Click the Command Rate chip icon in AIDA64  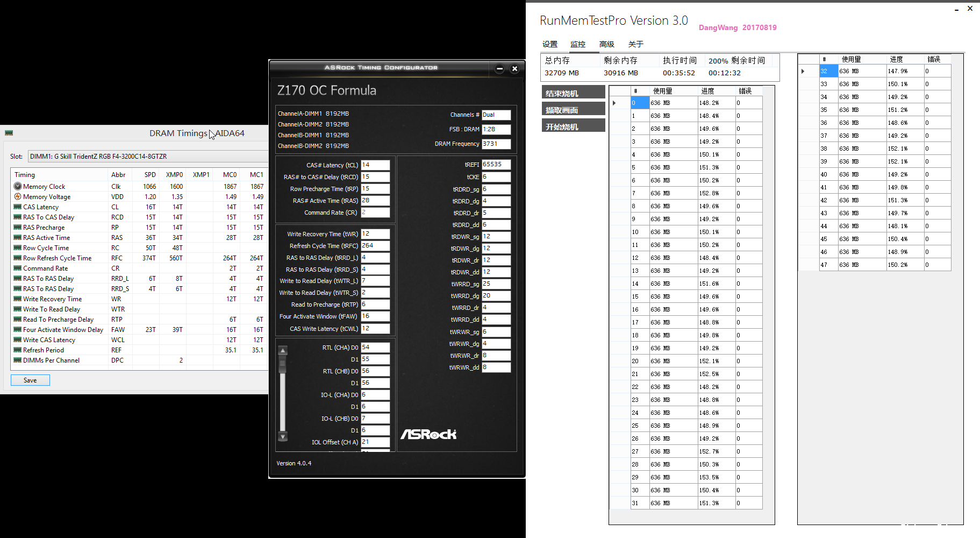(x=18, y=268)
